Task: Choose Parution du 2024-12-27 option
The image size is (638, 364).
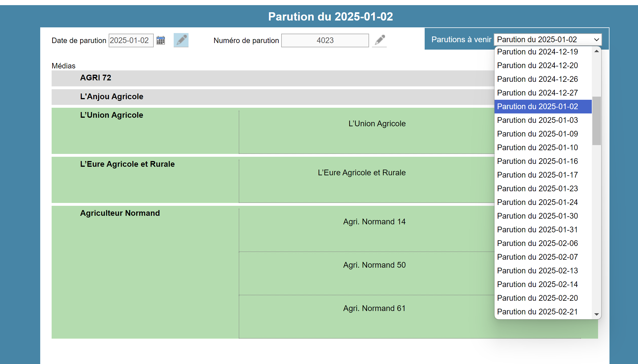Action: click(x=537, y=93)
